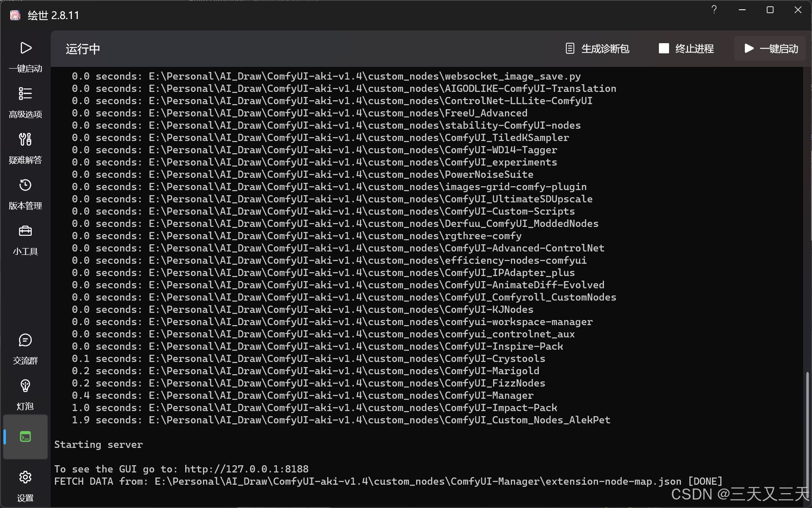
Task: Select the green console terminal icon
Action: click(25, 437)
